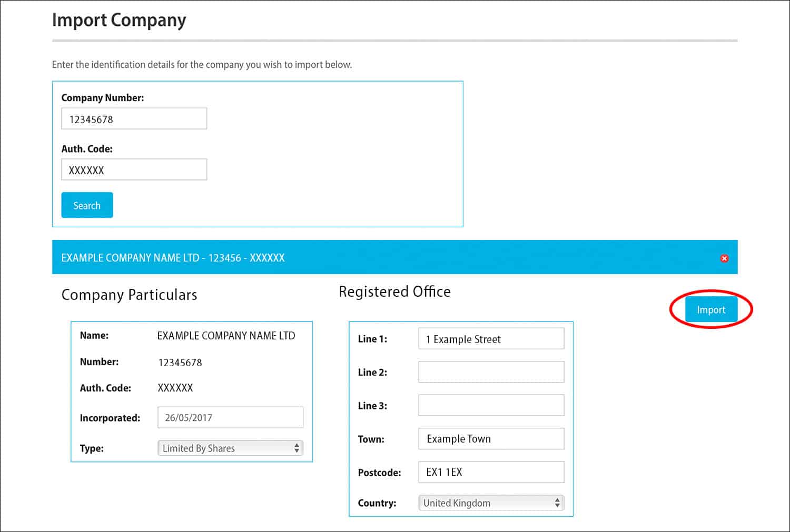Dismiss the EXAMPLE COMPANY NAME LTD banner
790x532 pixels.
point(725,258)
